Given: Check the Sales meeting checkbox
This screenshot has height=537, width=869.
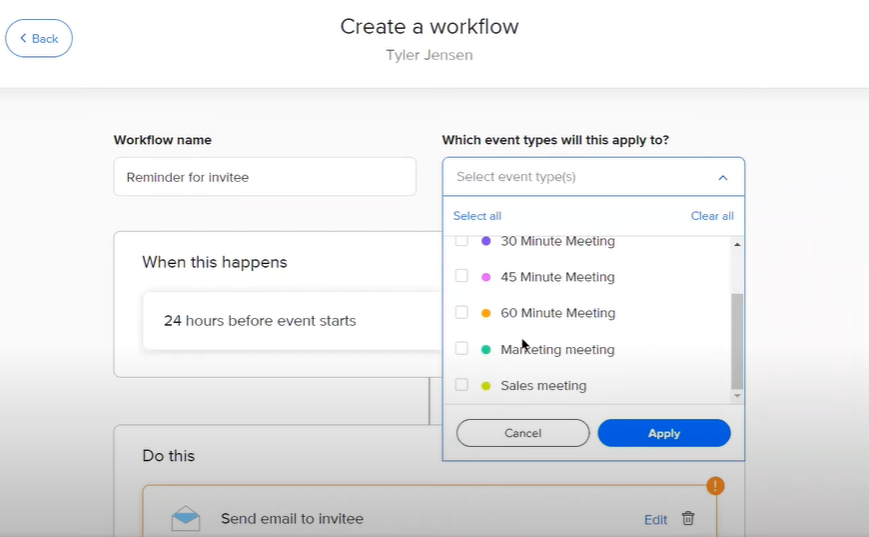Looking at the screenshot, I should pos(462,385).
